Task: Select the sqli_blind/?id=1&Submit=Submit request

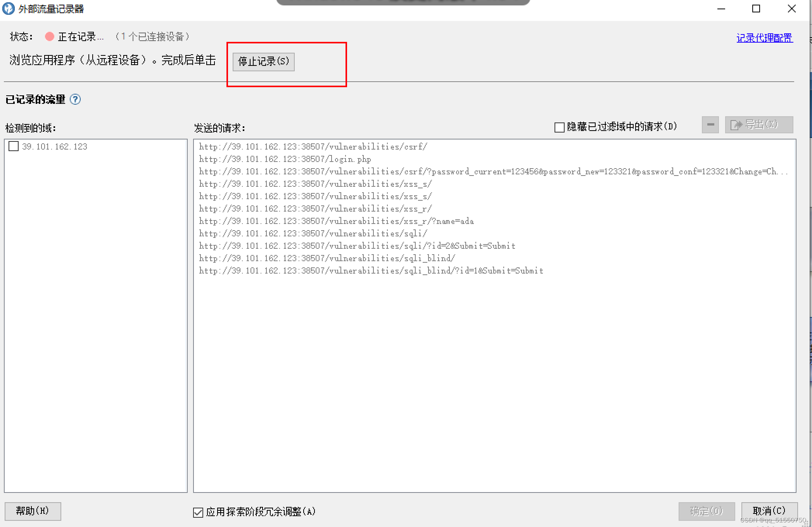Action: [x=371, y=271]
